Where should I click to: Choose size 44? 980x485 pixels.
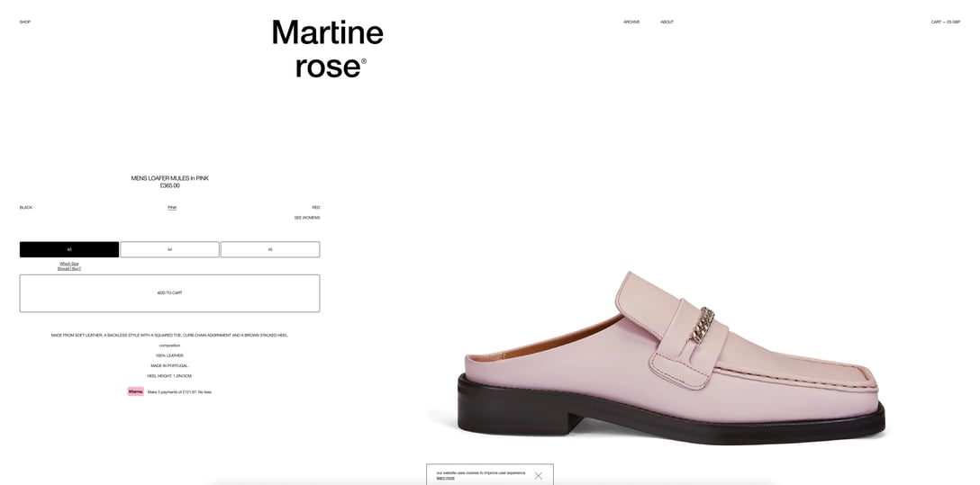(169, 249)
